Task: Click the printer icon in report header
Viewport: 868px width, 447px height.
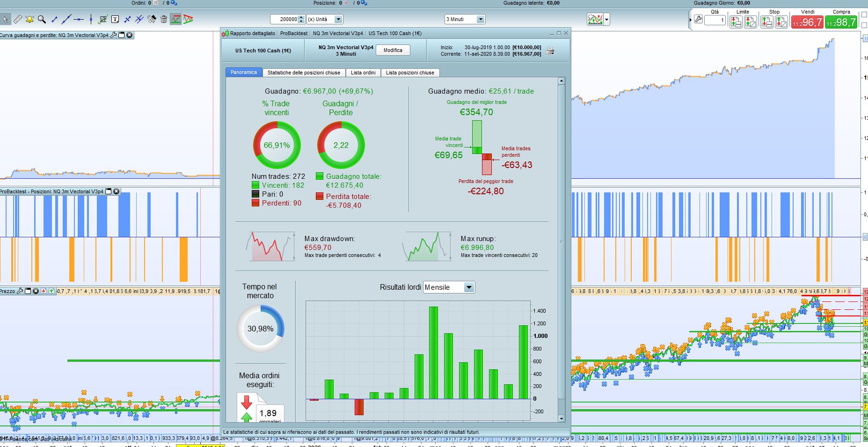Action: 550,51
